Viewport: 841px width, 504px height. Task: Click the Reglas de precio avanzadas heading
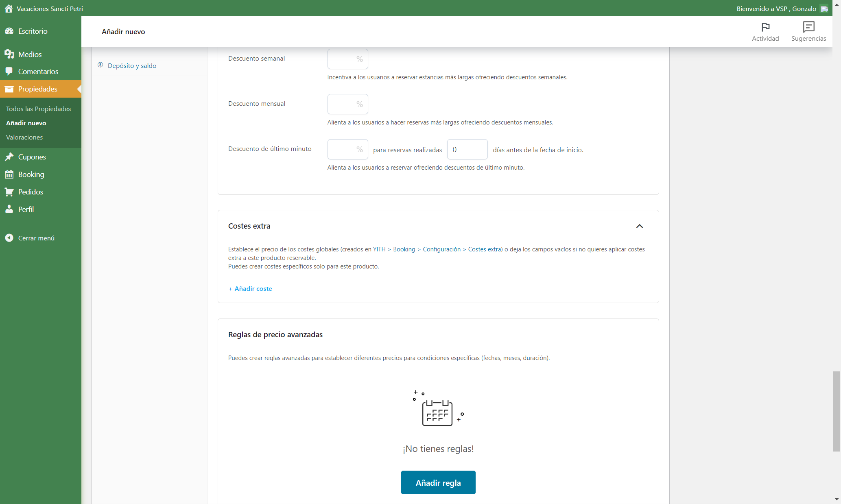pyautogui.click(x=275, y=334)
